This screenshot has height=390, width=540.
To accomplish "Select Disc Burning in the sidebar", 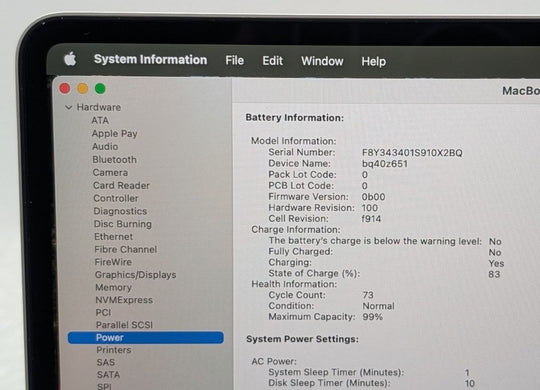I will (x=123, y=224).
